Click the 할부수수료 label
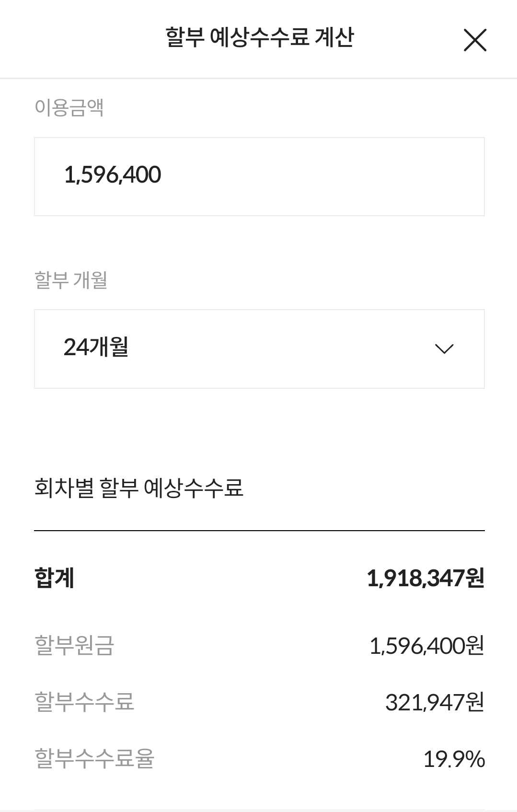Viewport: 517px width, 812px height. pyautogui.click(x=84, y=702)
